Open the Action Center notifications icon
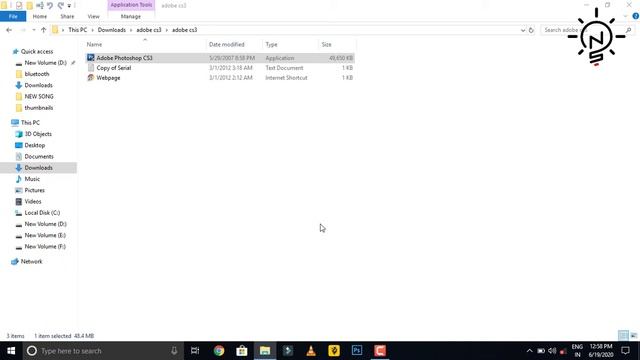This screenshot has width=640, height=360. [x=625, y=351]
